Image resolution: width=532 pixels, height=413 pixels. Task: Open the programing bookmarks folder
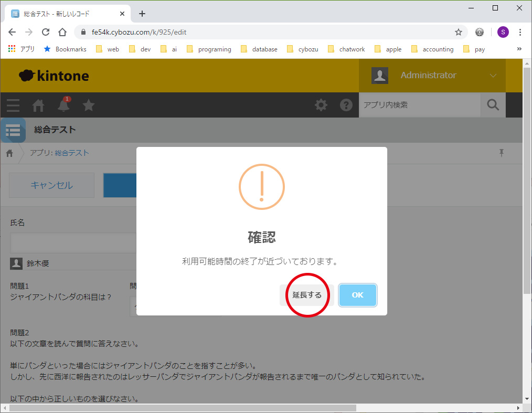coord(209,49)
